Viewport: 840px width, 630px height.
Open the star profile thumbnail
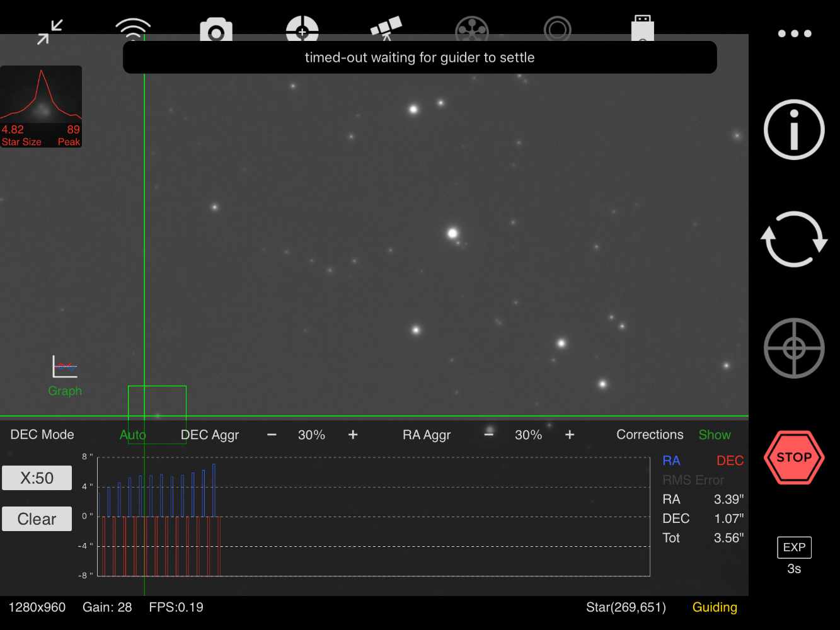41,106
